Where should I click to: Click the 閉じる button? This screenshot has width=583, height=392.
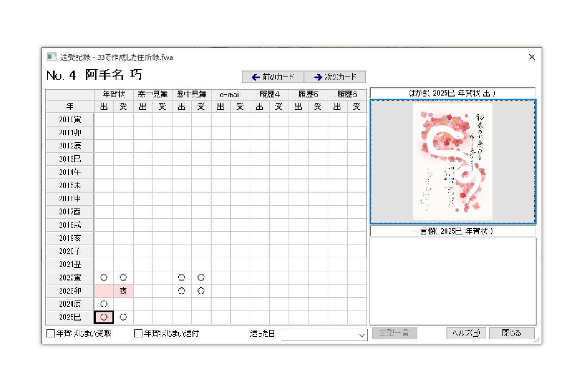tap(512, 333)
